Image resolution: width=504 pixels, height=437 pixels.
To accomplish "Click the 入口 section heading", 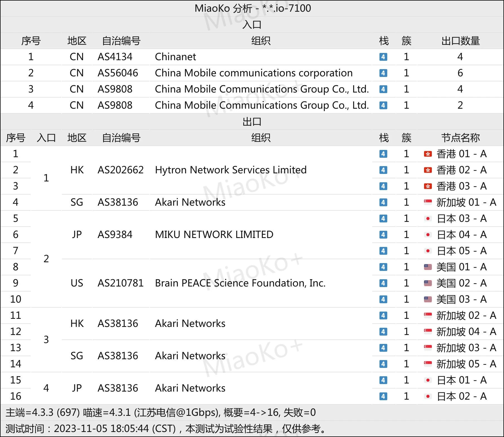I will [x=252, y=25].
